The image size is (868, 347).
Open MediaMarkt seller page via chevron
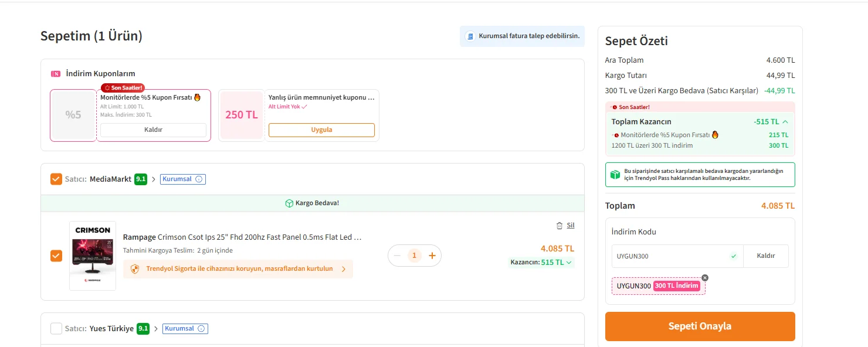[x=154, y=179]
